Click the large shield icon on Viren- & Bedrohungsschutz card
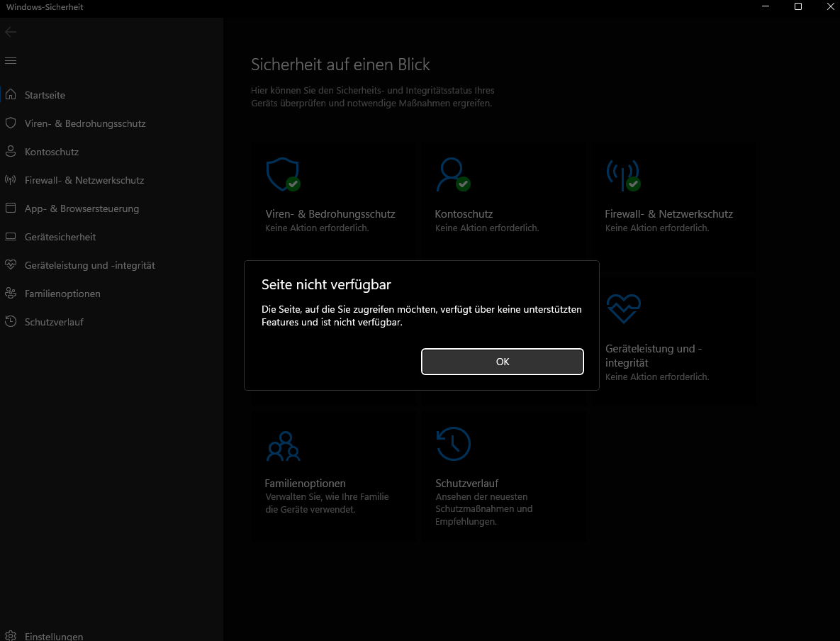840x641 pixels. (x=283, y=174)
